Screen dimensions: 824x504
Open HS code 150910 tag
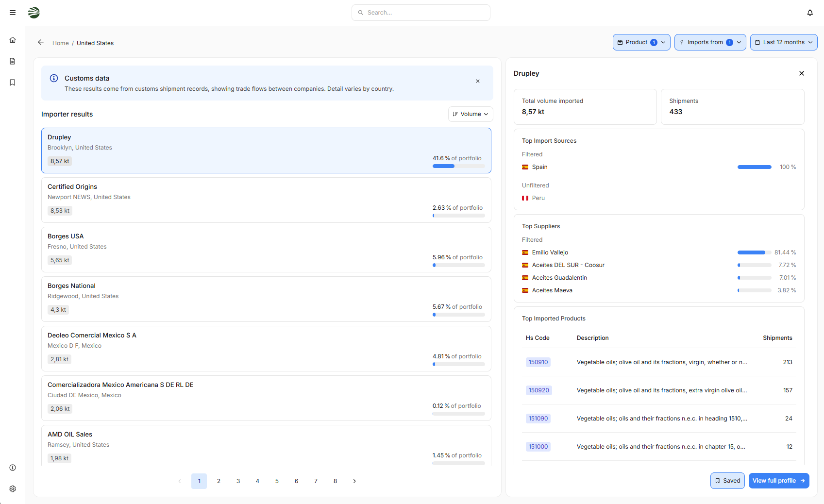point(538,362)
